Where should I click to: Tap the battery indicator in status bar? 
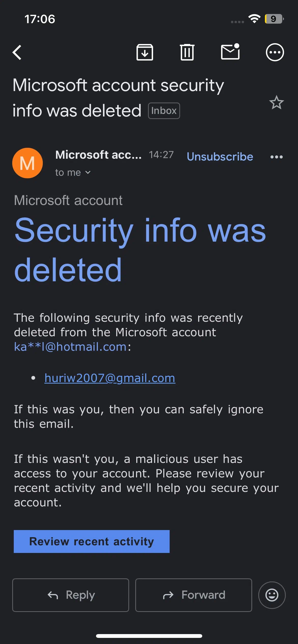click(x=274, y=19)
